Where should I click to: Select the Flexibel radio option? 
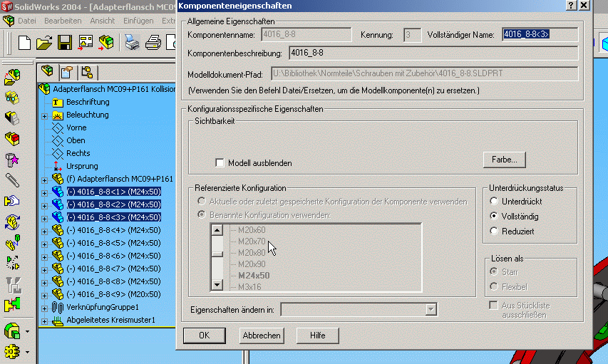pyautogui.click(x=494, y=287)
